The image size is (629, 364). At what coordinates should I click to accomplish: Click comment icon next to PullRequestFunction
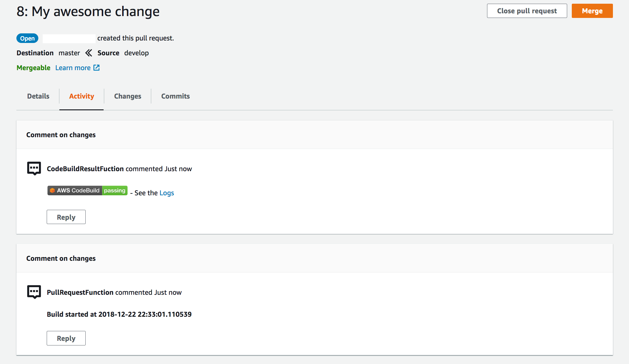34,292
